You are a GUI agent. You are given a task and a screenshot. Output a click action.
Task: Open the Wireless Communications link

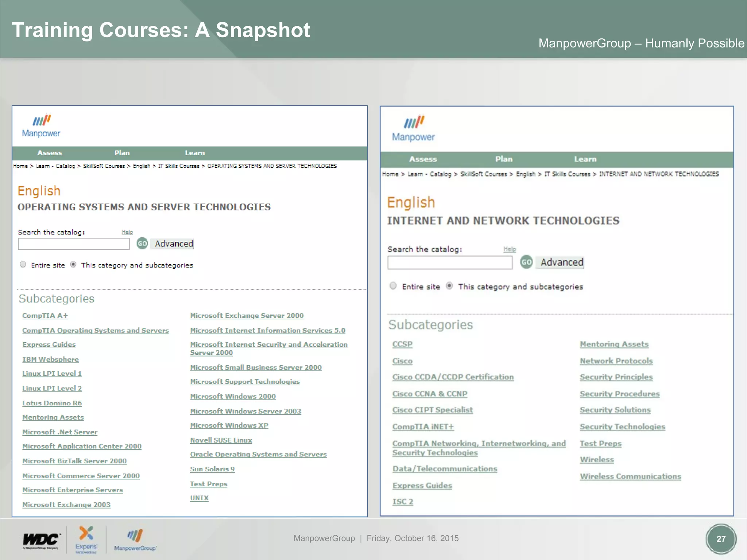631,477
